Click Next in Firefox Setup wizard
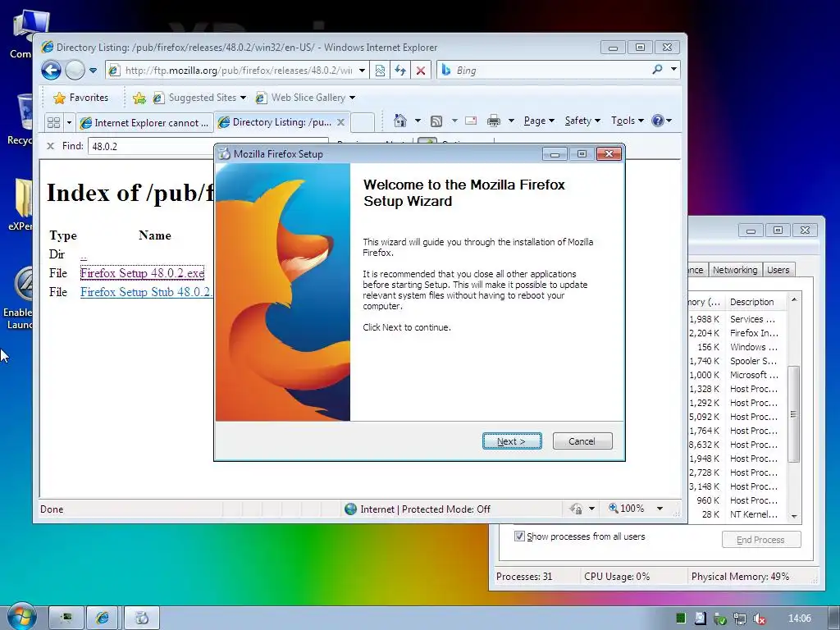This screenshot has height=630, width=840. click(x=512, y=441)
